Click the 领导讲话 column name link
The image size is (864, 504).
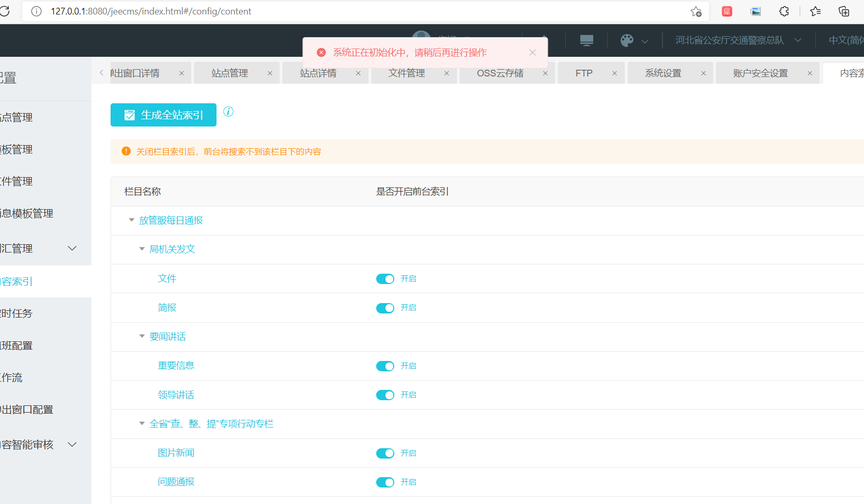tap(176, 395)
